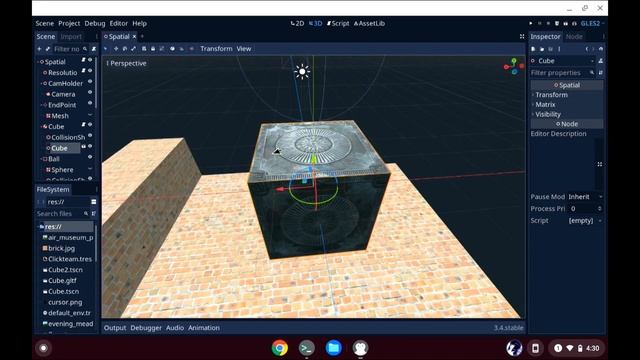
Task: Create new resource in Inspector
Action: click(533, 49)
